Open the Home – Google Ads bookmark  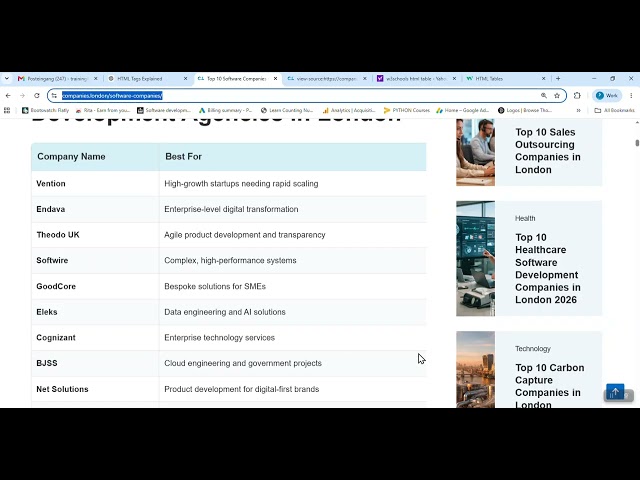463,110
